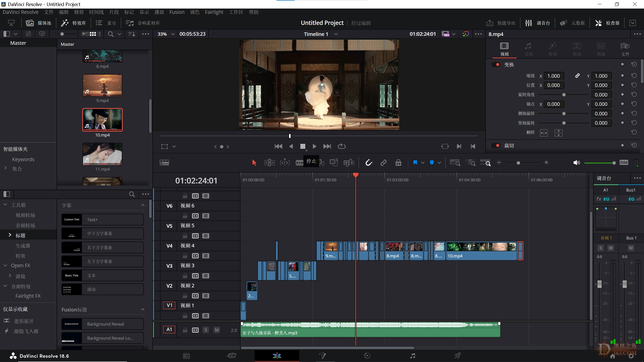Open the Index (索引) panel
Screen dimensions: 644x362
pyautogui.click(x=106, y=23)
